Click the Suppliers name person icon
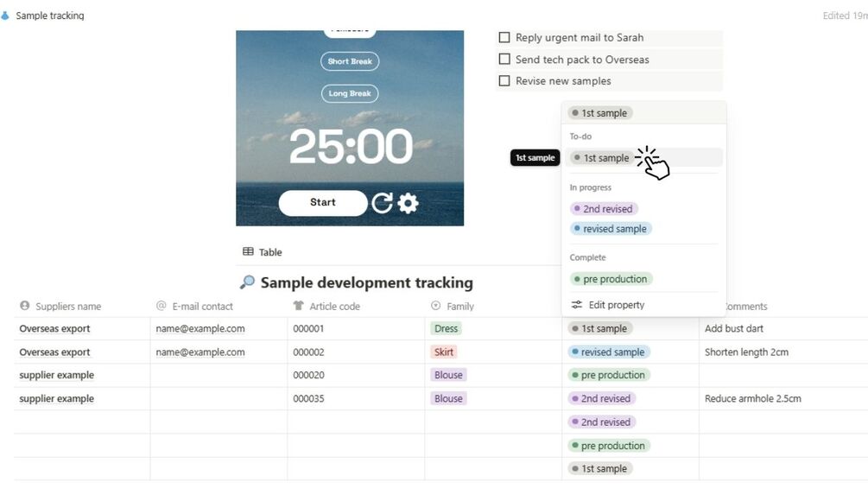Image resolution: width=868 pixels, height=488 pixels. point(25,306)
